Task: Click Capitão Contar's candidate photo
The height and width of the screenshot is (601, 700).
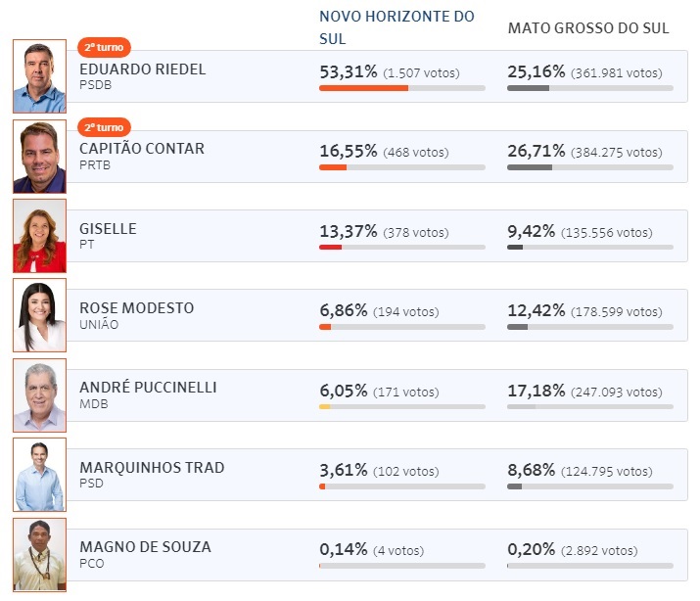Action: [39, 156]
